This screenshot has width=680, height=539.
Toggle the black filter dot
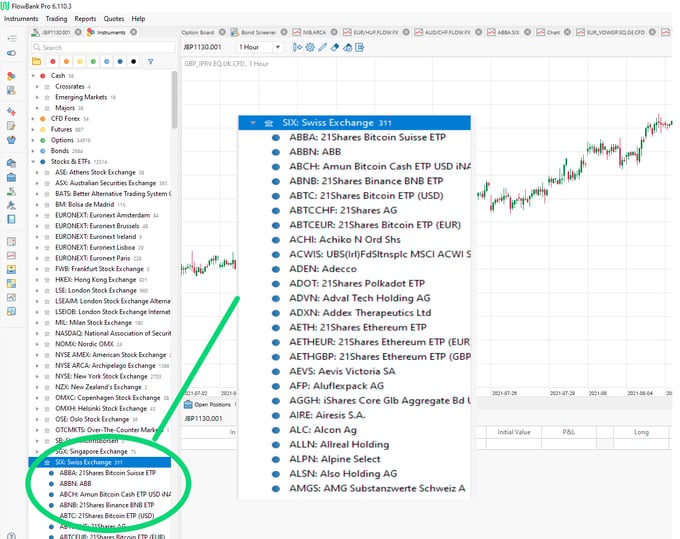134,62
